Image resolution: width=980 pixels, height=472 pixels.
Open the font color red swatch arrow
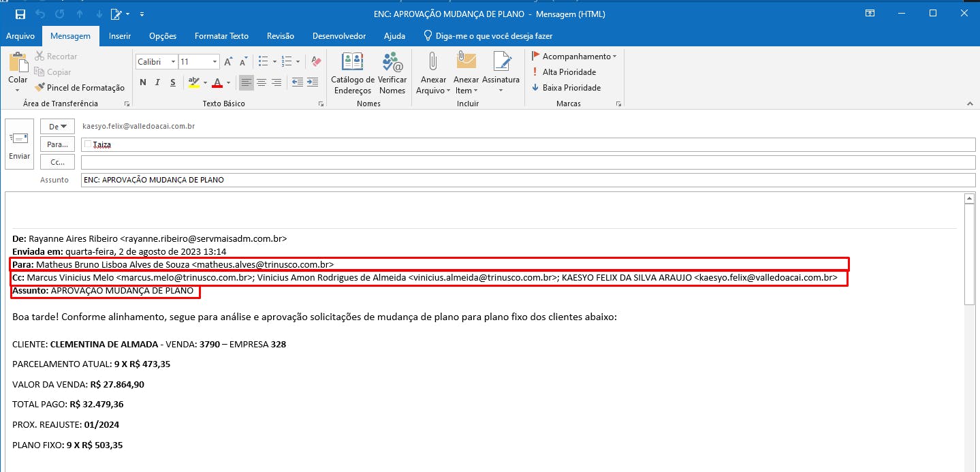click(228, 82)
